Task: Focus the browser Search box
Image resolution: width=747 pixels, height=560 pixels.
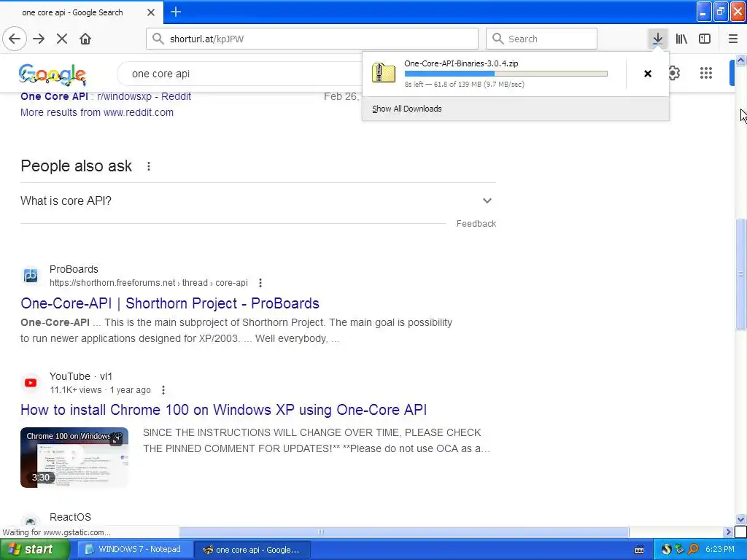Action: (541, 39)
